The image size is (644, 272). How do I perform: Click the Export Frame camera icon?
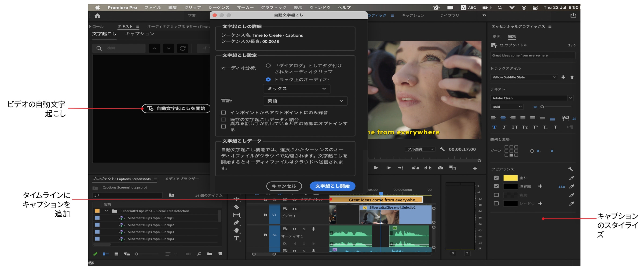coord(440,168)
